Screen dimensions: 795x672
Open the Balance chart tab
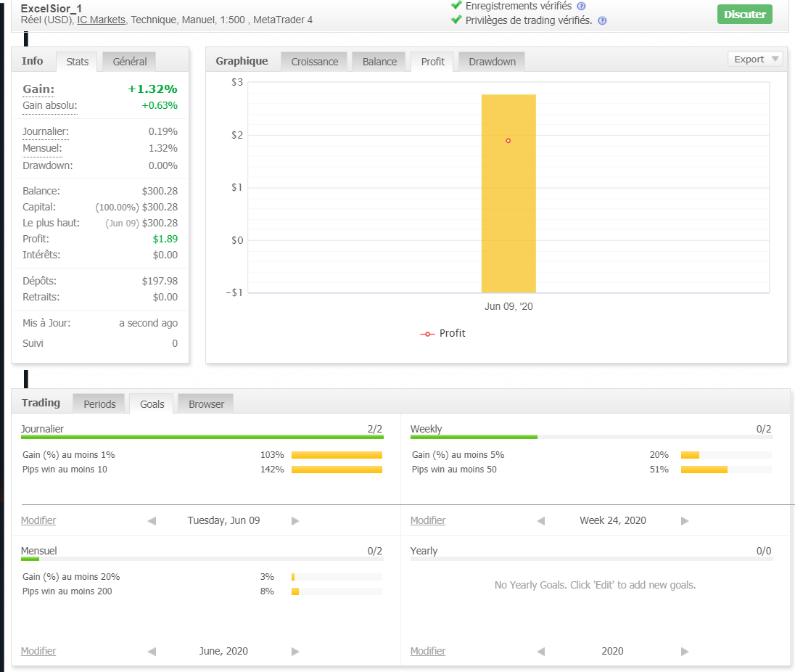tap(379, 62)
